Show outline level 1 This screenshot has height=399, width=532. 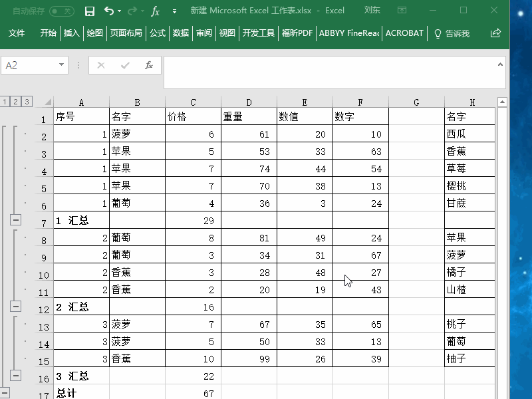click(x=5, y=102)
